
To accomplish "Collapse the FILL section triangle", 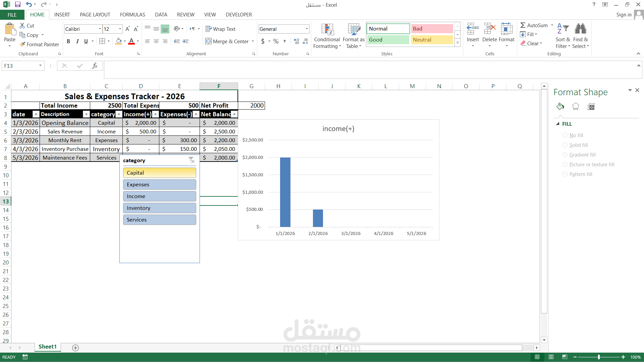I will click(x=558, y=124).
